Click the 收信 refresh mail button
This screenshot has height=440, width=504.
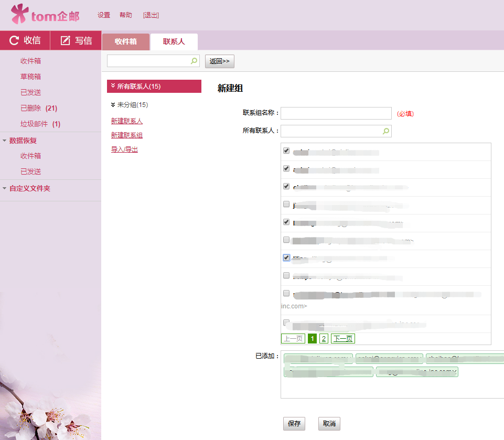25,40
